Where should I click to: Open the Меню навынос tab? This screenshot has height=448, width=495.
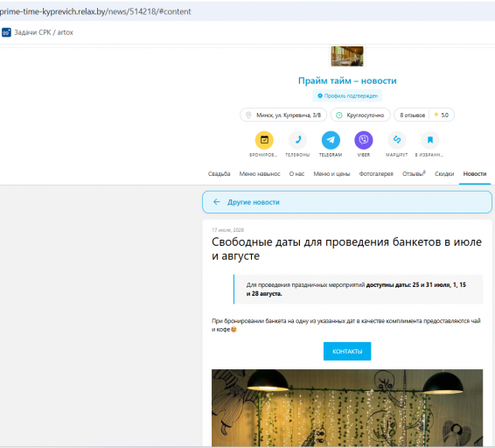[260, 174]
